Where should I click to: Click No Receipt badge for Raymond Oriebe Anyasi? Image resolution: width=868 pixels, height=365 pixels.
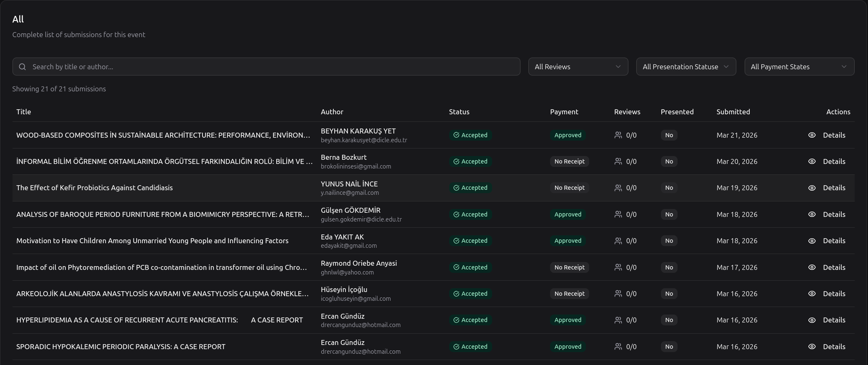click(569, 267)
